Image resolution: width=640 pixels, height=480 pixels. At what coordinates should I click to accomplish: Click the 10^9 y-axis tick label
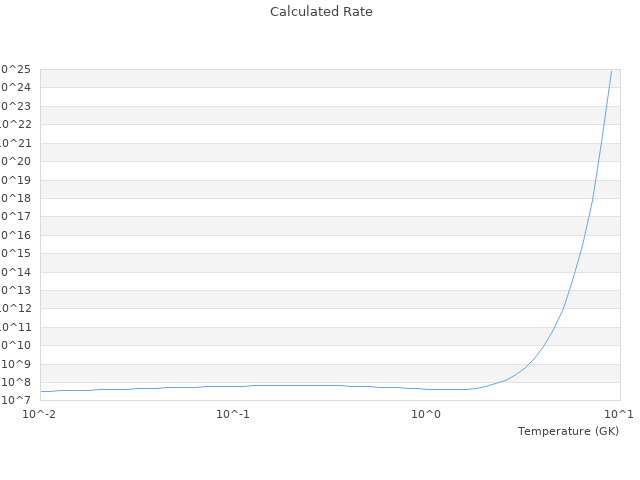coord(16,364)
